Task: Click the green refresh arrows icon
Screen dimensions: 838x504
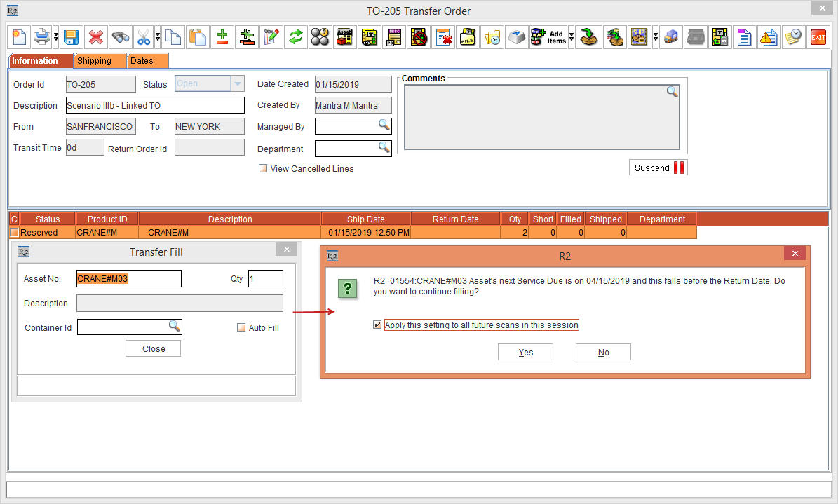Action: (295, 37)
